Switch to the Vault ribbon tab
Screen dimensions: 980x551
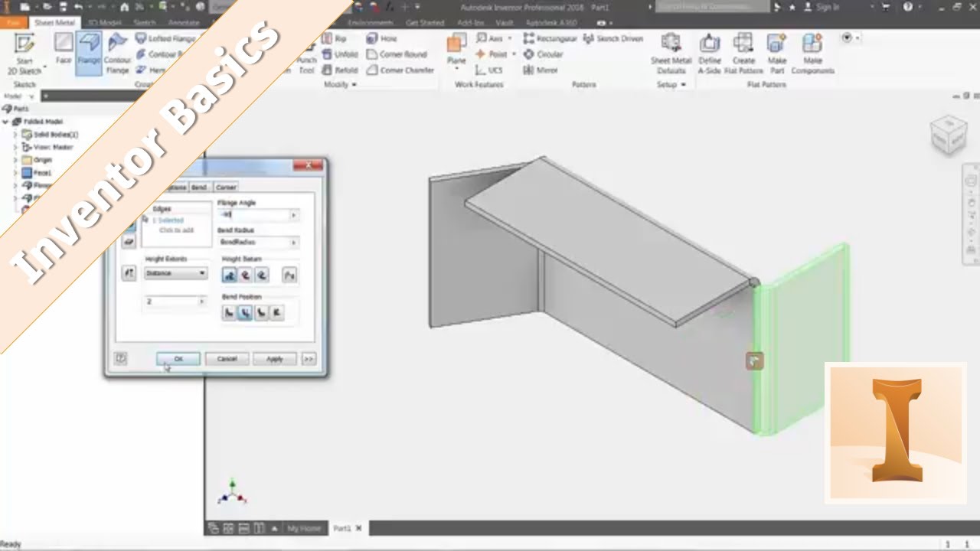tap(504, 23)
